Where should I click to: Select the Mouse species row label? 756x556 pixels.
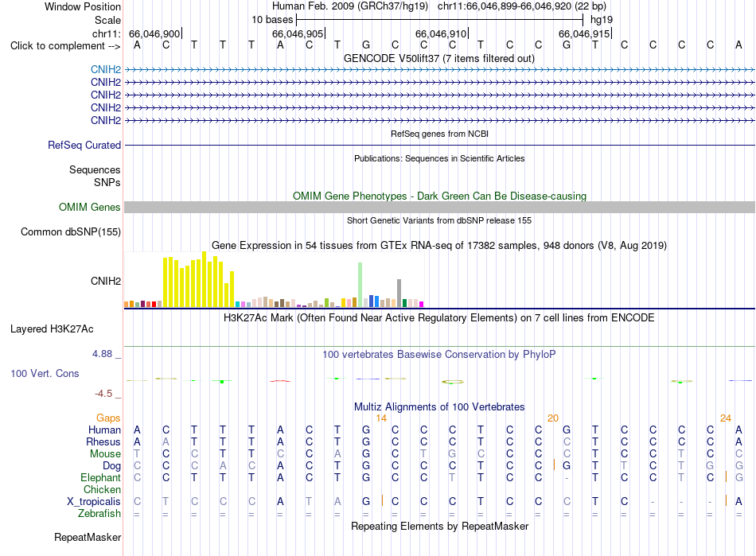[x=105, y=454]
